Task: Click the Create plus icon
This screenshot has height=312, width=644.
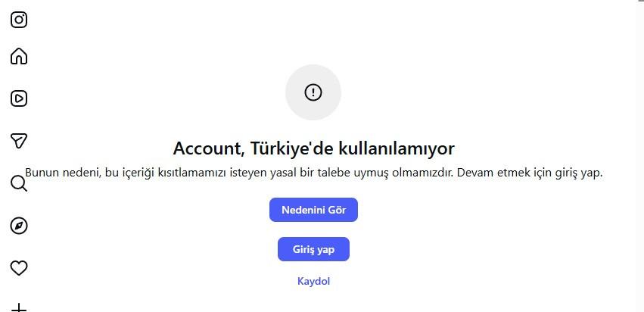Action: (x=18, y=307)
